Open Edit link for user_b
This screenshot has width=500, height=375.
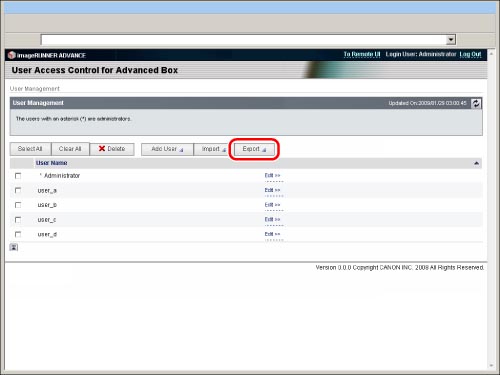(272, 205)
